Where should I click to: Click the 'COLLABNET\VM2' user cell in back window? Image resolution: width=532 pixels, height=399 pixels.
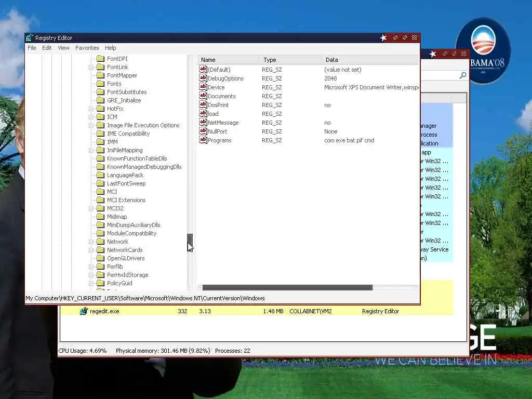point(311,311)
